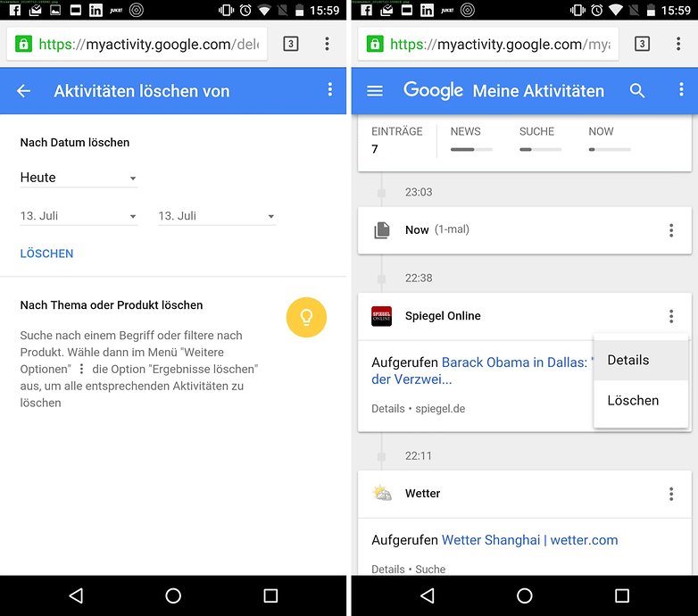Screen dimensions: 698x616
Task: Open options menu for Wetter entry
Action: pyautogui.click(x=671, y=494)
